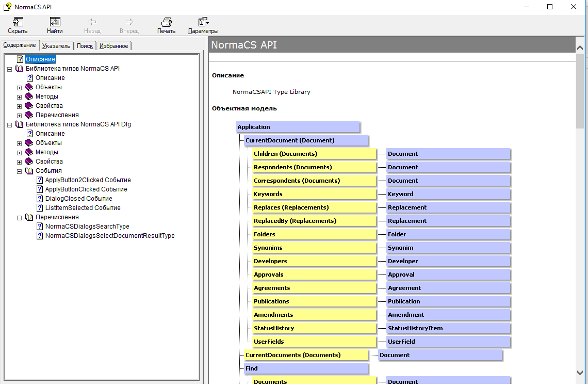Open the Application object link
The height and width of the screenshot is (387, 588).
[298, 127]
